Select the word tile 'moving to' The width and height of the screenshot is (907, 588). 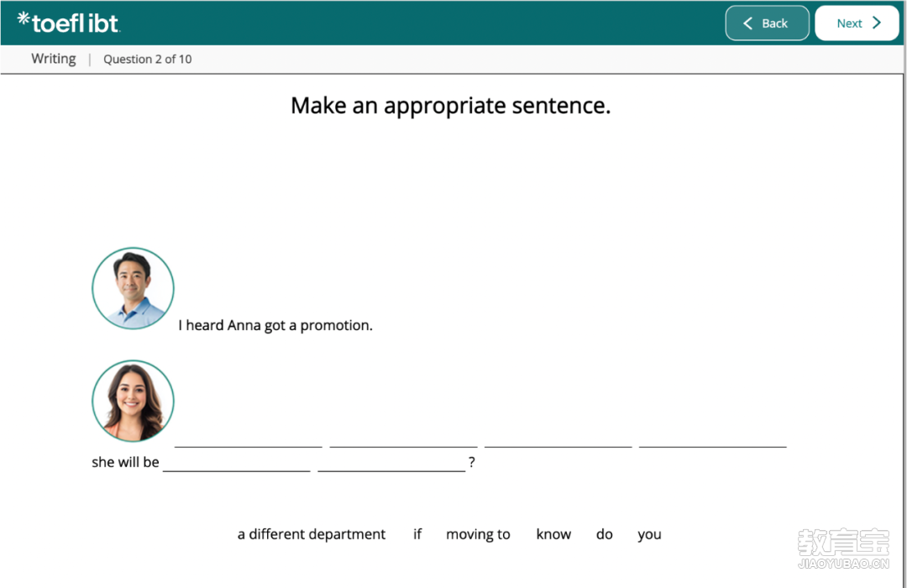(478, 534)
